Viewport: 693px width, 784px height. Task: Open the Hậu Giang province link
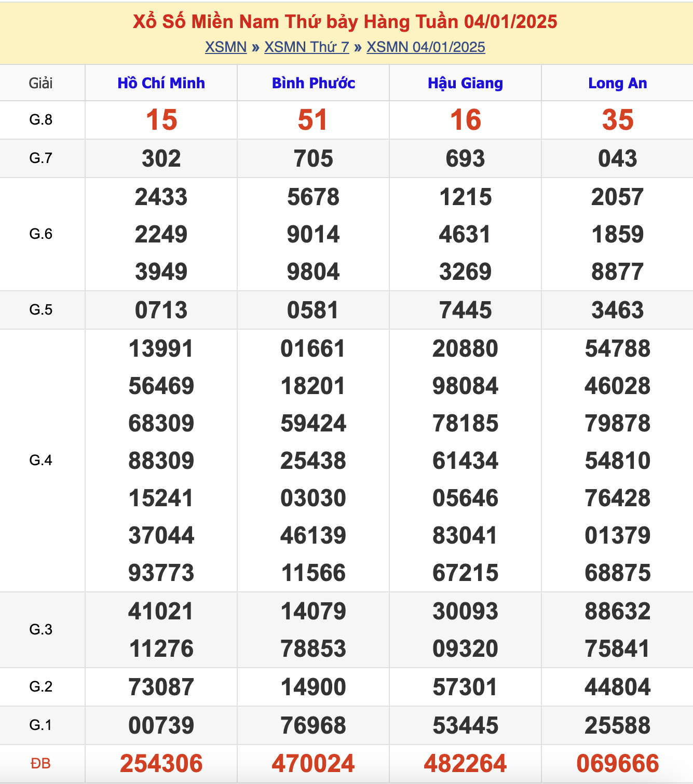coord(465,83)
